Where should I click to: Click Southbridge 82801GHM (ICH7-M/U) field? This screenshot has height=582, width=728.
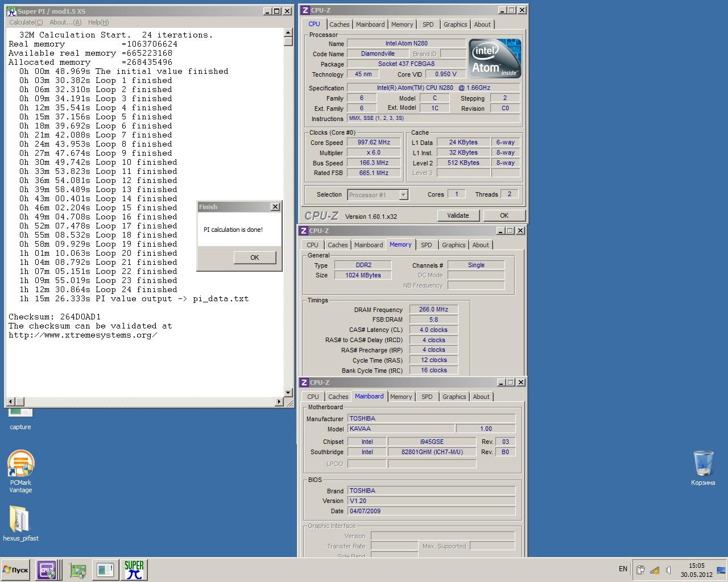pyautogui.click(x=432, y=452)
